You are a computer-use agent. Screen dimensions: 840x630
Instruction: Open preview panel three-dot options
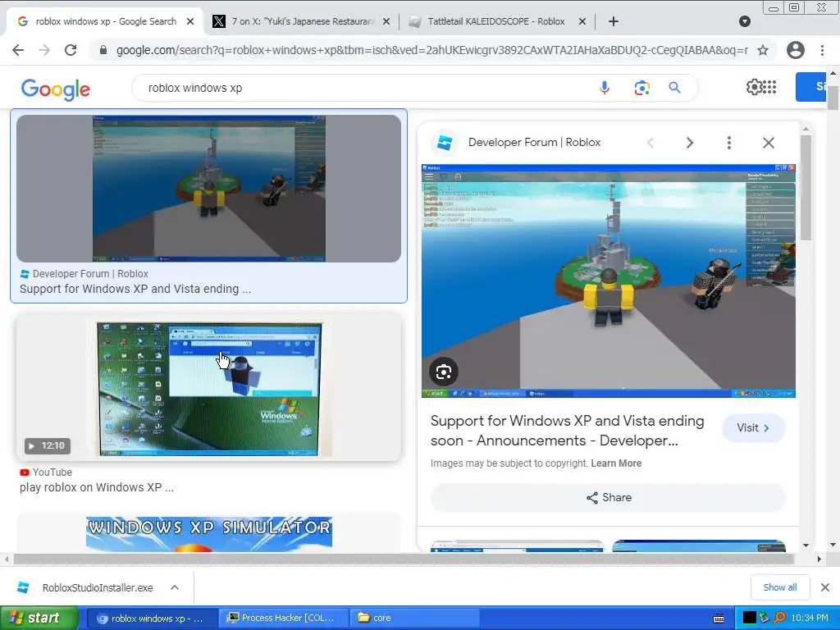tap(728, 143)
